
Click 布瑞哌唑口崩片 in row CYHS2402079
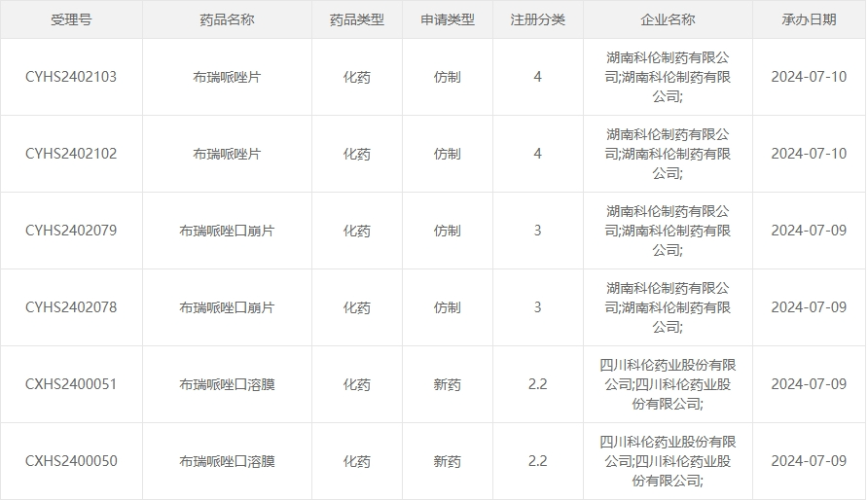click(227, 231)
